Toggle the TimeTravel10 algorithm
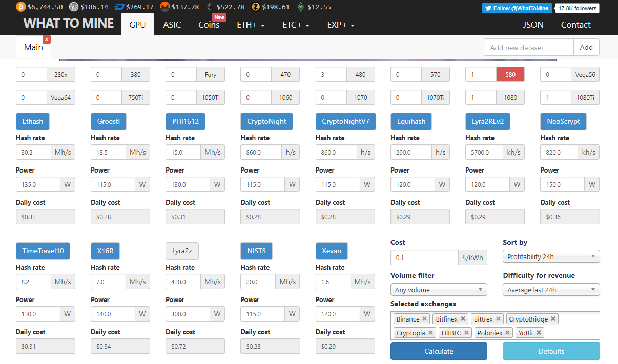Screen dimensions: 618x364 (43, 251)
